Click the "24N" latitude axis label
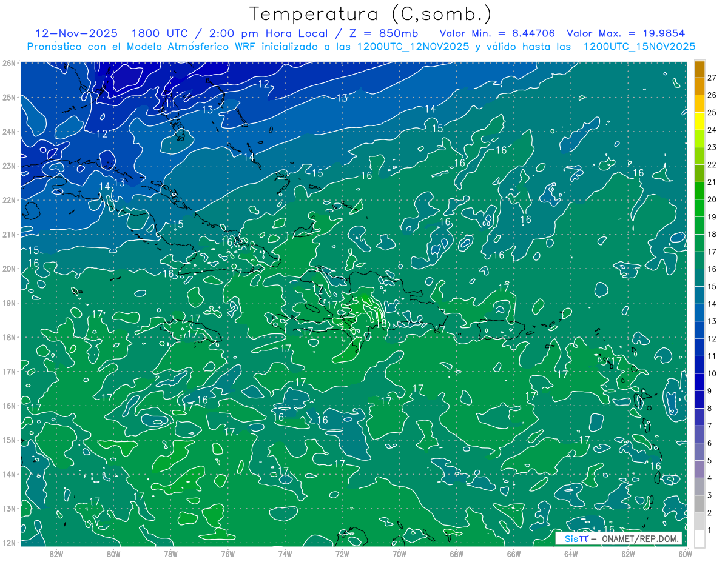This screenshot has height=562, width=728. 8,132
